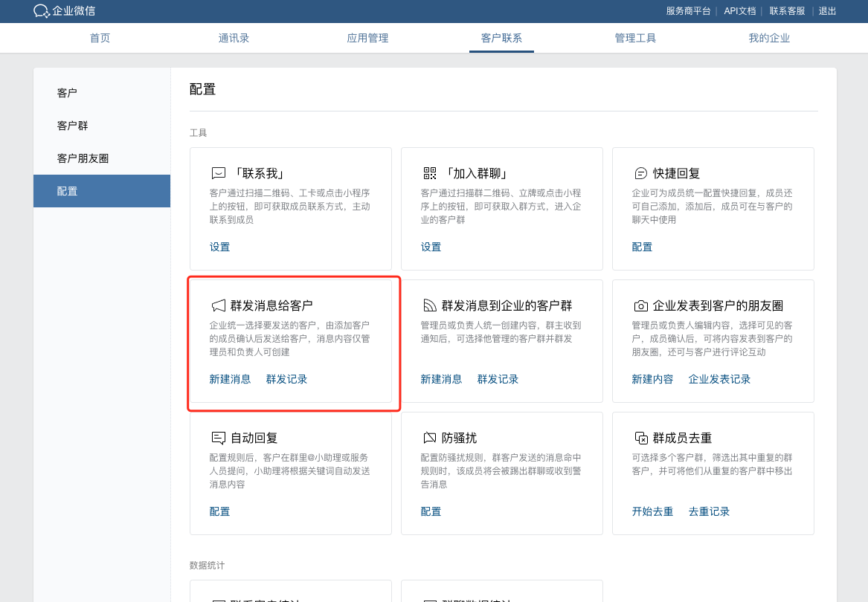Viewport: 868px width, 602px height.
Task: Click the 配置 page heading
Action: pyautogui.click(x=202, y=89)
